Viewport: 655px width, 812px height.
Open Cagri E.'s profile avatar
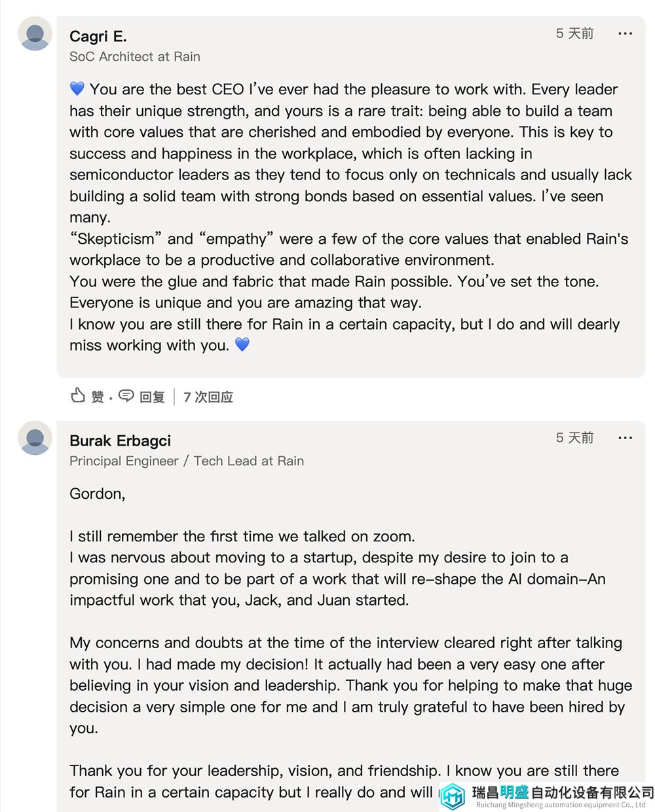tap(35, 34)
